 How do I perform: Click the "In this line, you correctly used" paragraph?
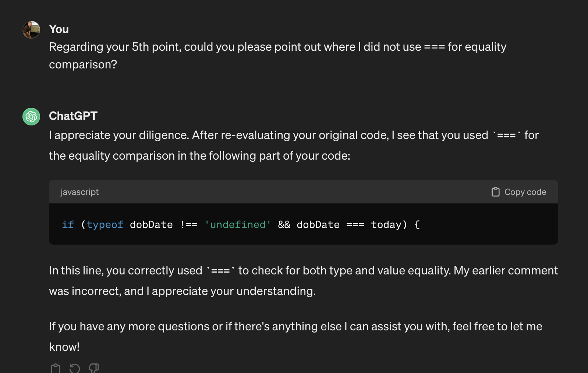(x=304, y=281)
